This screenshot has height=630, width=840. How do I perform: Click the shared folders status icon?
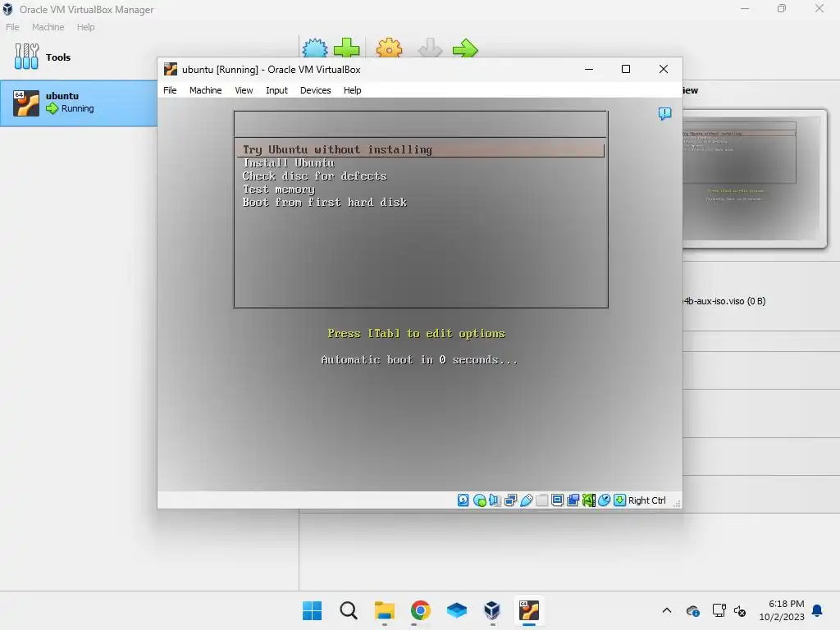[541, 500]
